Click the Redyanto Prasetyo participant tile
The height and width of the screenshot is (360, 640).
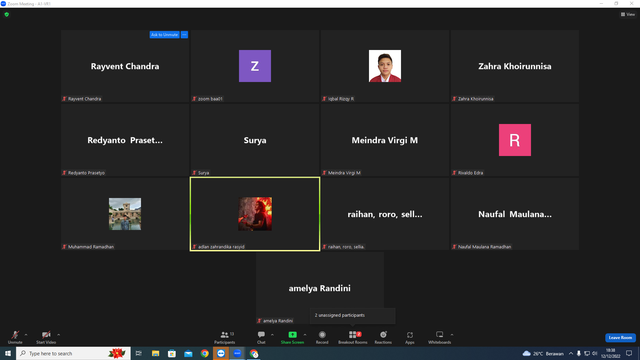tap(125, 140)
